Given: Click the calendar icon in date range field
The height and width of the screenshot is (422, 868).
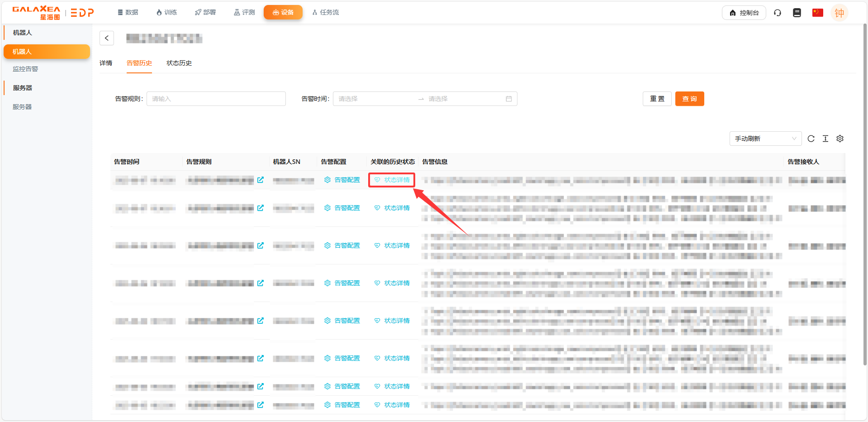Looking at the screenshot, I should tap(509, 99).
